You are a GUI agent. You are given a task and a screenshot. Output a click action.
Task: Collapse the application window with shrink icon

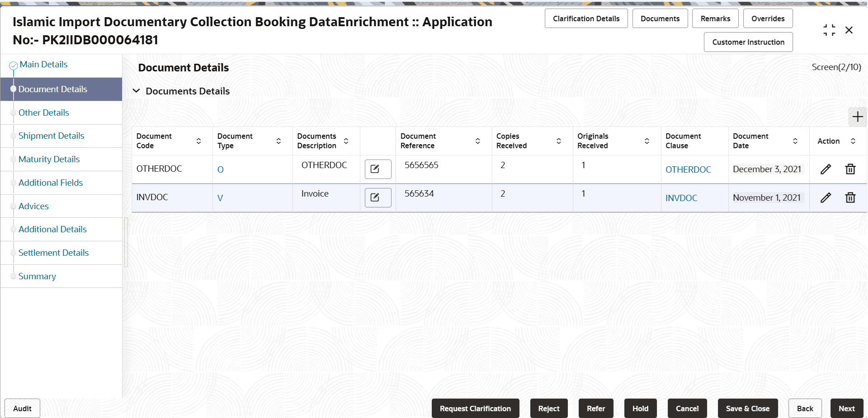(x=829, y=30)
